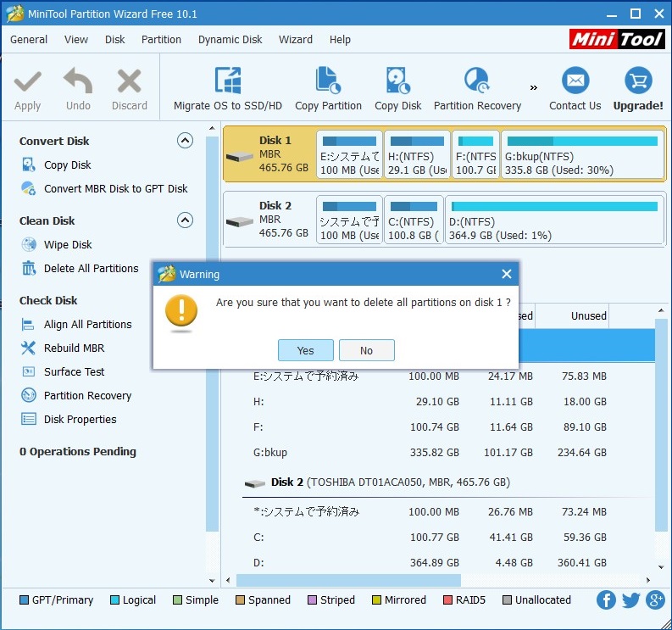Screen dimensions: 672x630
Task: Confirm deletion with the Yes button
Action: (x=306, y=350)
